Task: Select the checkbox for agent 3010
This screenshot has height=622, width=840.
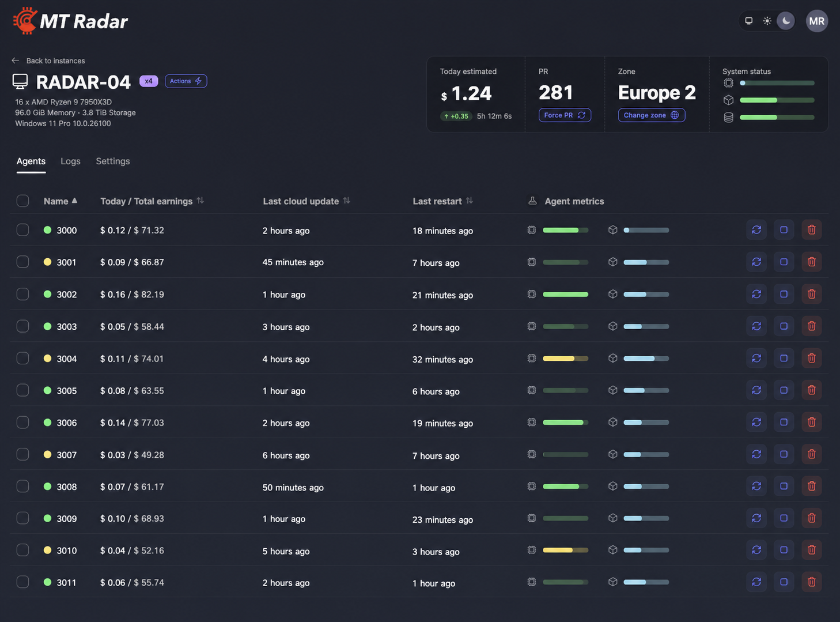Action: tap(22, 550)
